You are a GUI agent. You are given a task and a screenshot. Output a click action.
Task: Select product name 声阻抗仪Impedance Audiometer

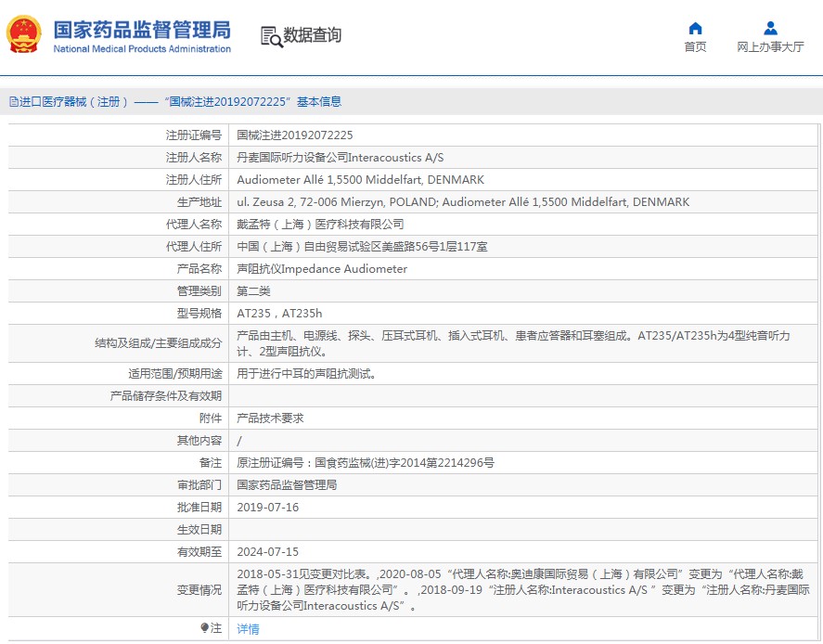pos(322,269)
